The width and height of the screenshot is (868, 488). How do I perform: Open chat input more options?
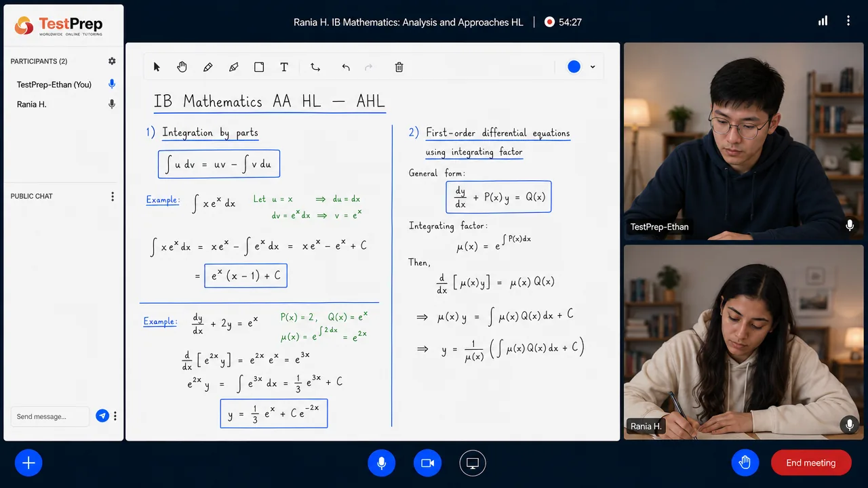tap(115, 416)
